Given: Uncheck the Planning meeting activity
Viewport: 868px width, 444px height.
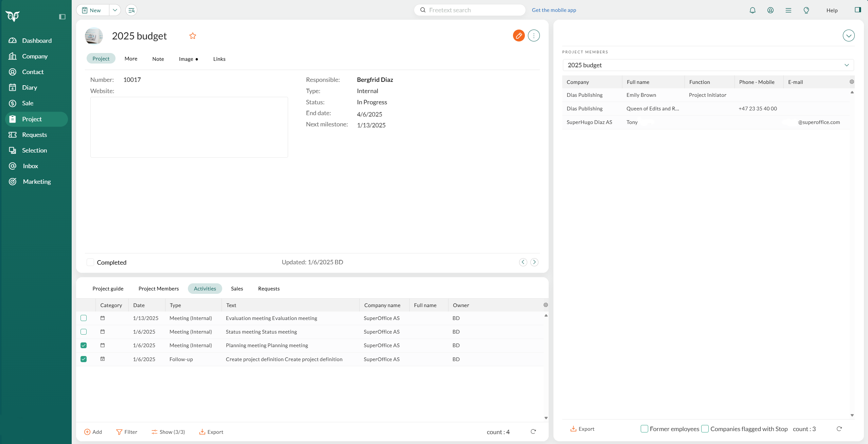Looking at the screenshot, I should 84,345.
